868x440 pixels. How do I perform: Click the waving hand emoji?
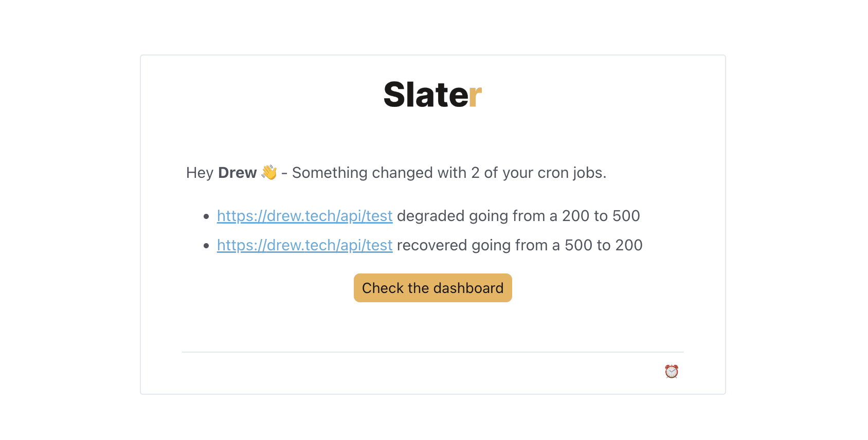pos(269,173)
